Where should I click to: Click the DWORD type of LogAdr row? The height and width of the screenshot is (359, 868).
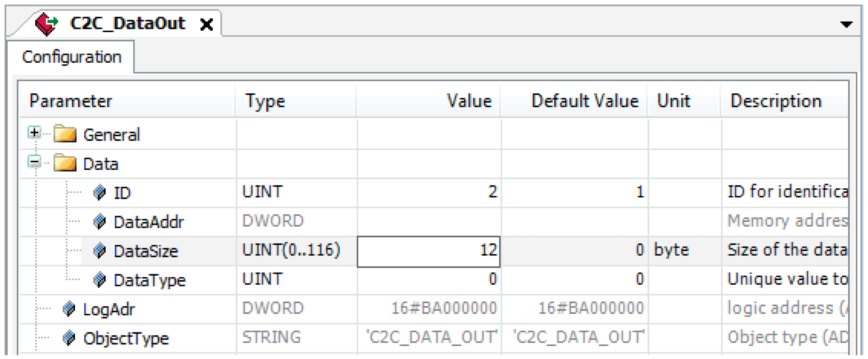point(273,308)
